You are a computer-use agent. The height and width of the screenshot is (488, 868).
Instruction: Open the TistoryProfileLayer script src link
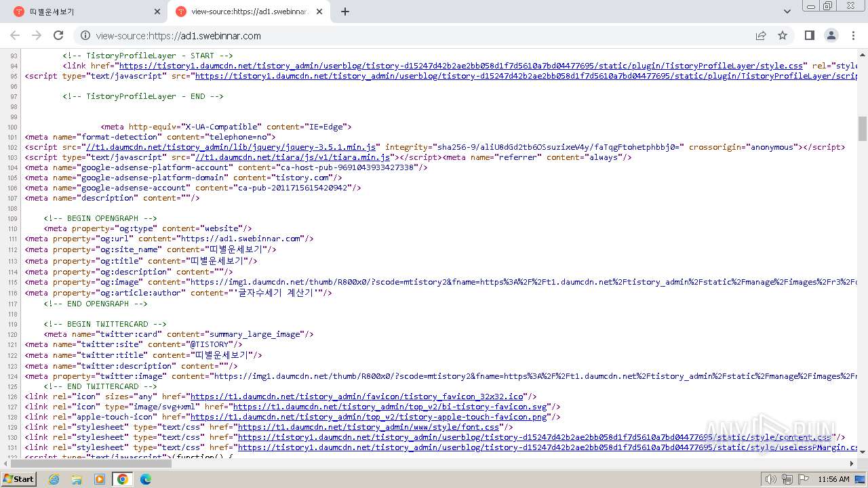point(526,76)
